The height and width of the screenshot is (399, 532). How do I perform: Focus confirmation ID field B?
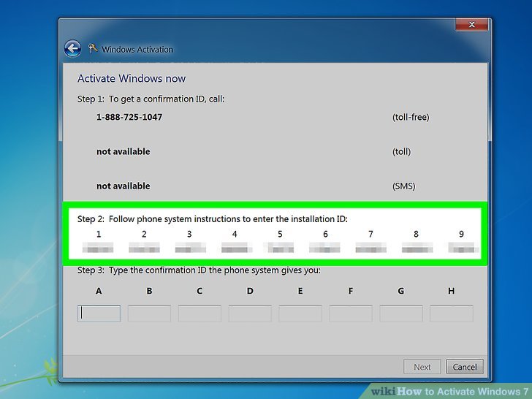(149, 313)
